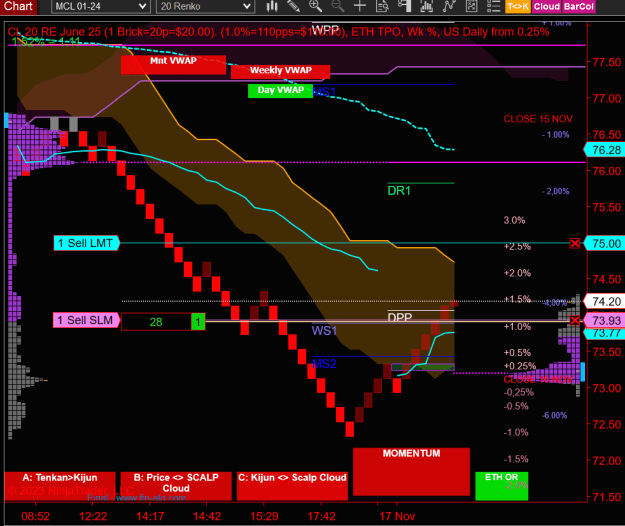This screenshot has height=526, width=625.
Task: Cancel the Sell LMT order with red X
Action: tap(574, 243)
